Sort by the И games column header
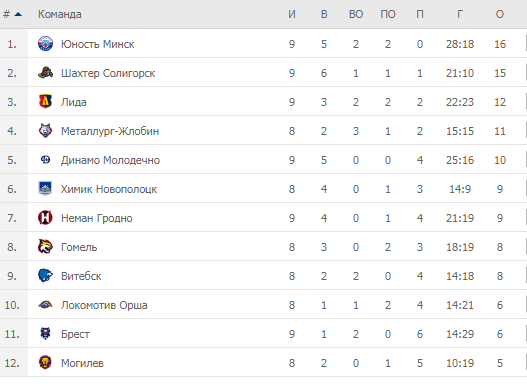The width and height of the screenshot is (527, 391). (x=292, y=14)
